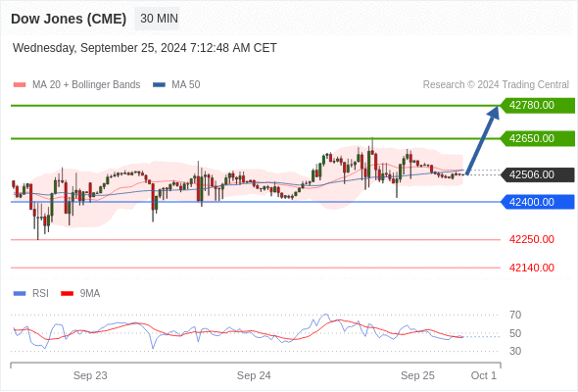This screenshot has height=392, width=578.
Task: Click the 9MA legend label
Action: tap(90, 294)
